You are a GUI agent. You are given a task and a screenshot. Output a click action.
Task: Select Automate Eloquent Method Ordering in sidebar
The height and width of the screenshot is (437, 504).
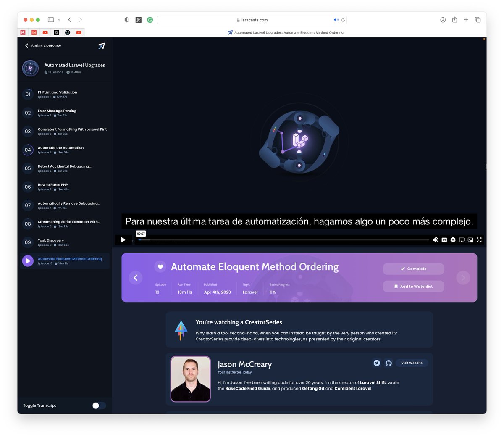tap(65, 261)
